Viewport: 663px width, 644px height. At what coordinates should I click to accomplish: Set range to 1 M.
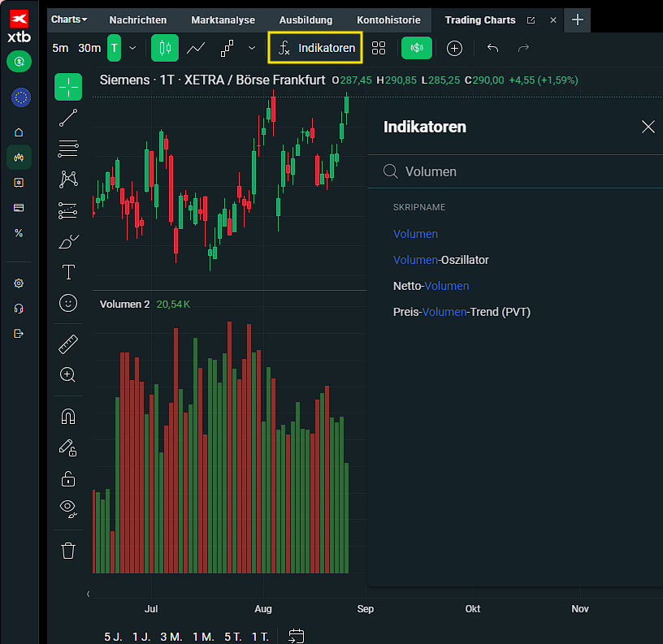pos(203,637)
